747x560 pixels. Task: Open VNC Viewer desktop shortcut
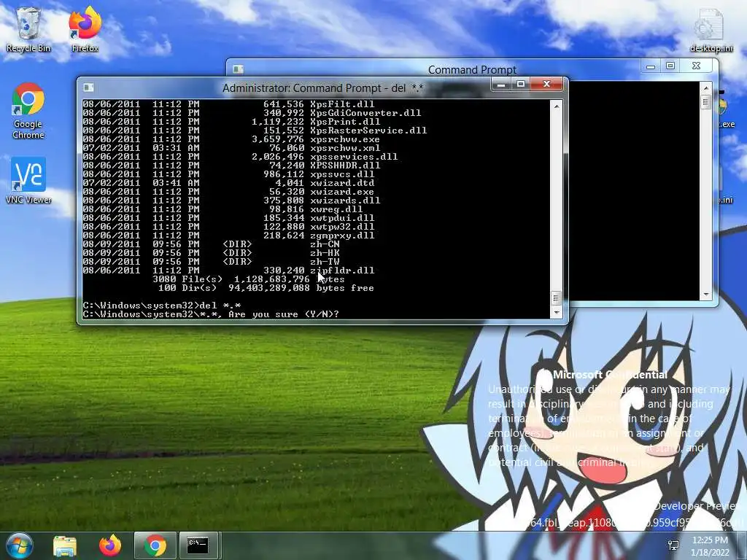click(28, 181)
